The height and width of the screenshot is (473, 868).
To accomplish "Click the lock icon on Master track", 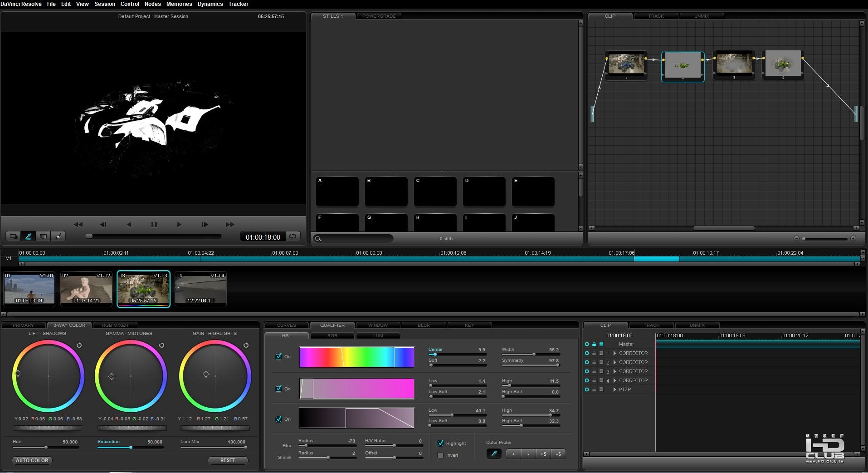I will tap(594, 344).
